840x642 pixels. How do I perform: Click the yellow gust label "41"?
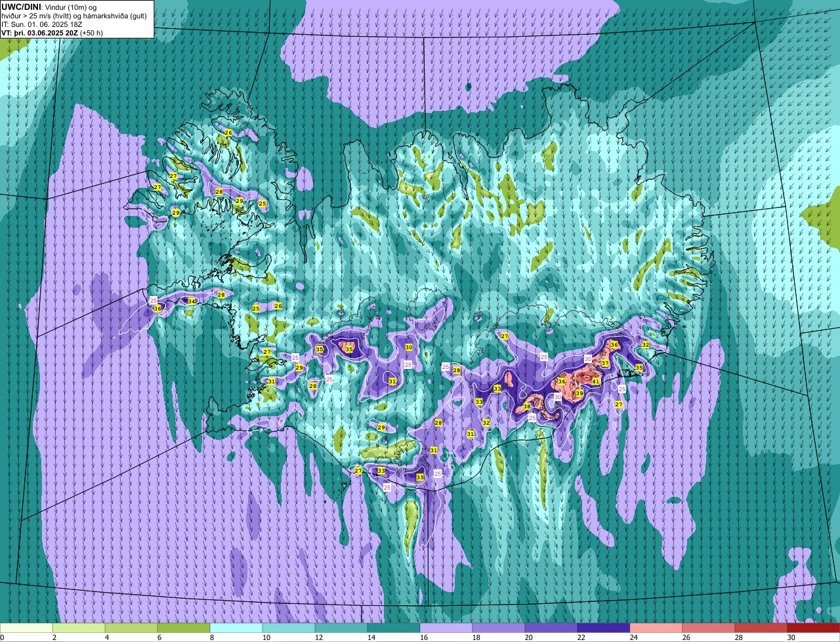pyautogui.click(x=596, y=381)
